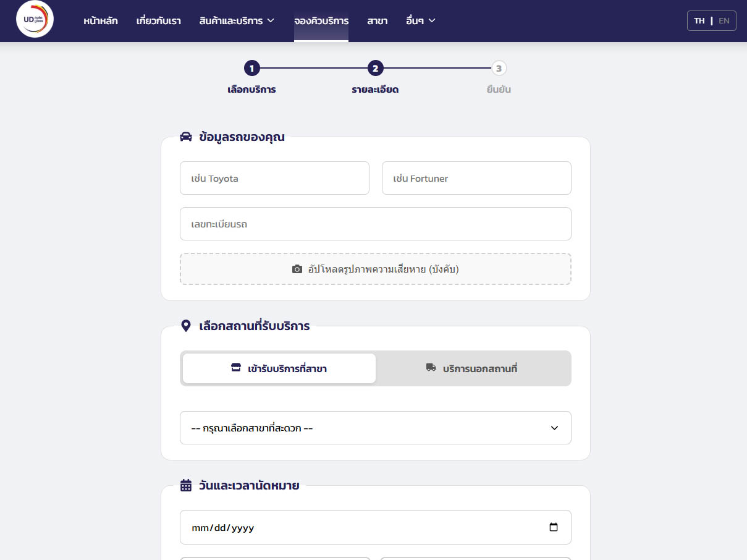Image resolution: width=747 pixels, height=560 pixels.
Task: Click the อัปโหลดรูปภาพความเสียหาย upload button
Action: click(375, 269)
